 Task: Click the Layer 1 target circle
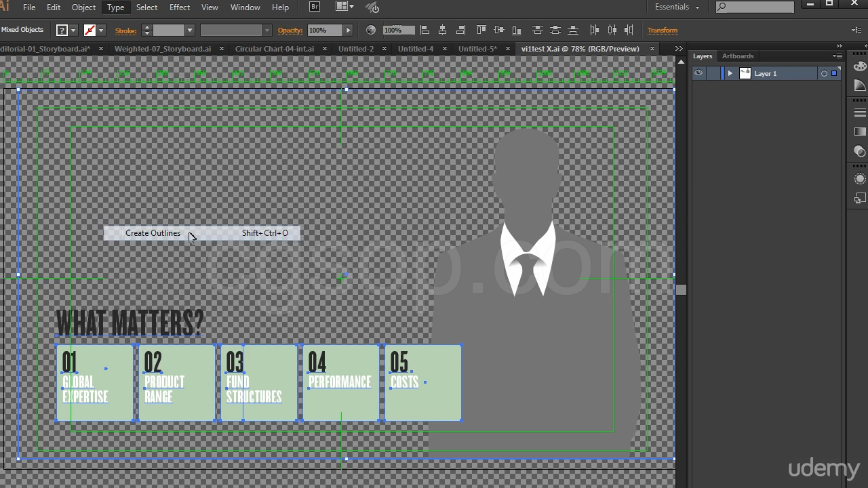[824, 73]
